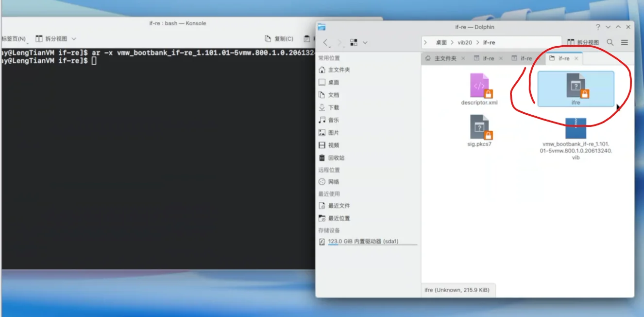Click 复制(C) in the Konsole toolbar
The height and width of the screenshot is (317, 644).
pyautogui.click(x=279, y=39)
